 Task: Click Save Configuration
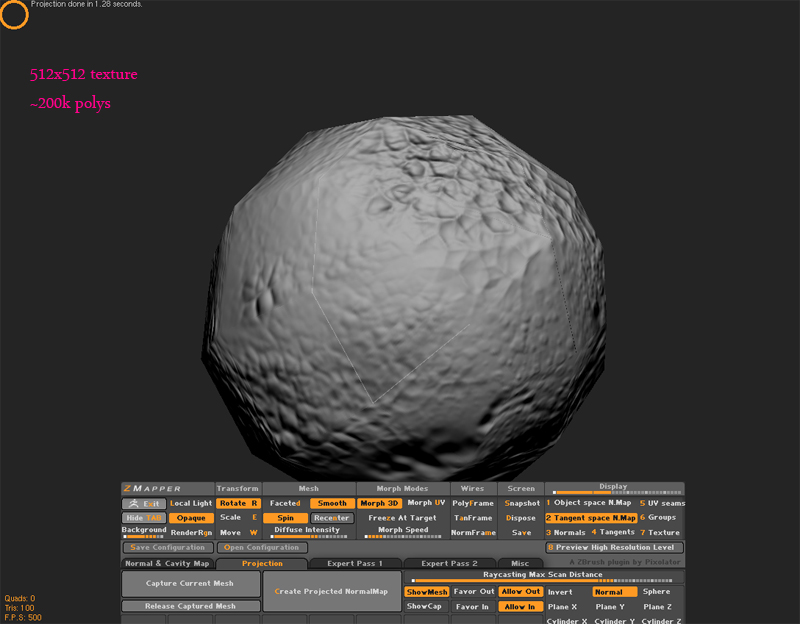167,548
